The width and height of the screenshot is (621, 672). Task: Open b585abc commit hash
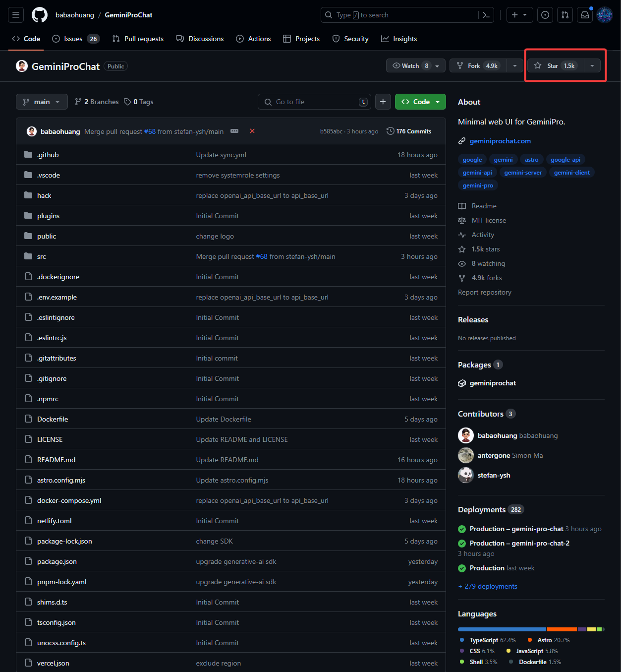coord(331,131)
